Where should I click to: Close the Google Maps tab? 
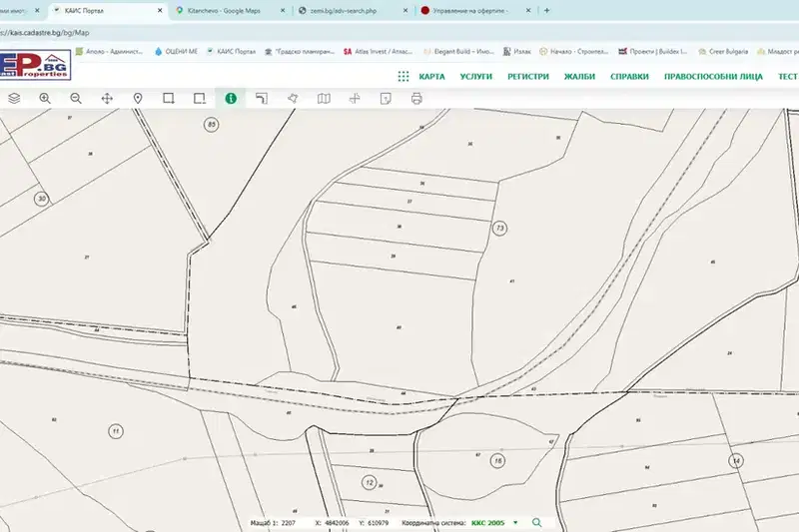click(283, 10)
